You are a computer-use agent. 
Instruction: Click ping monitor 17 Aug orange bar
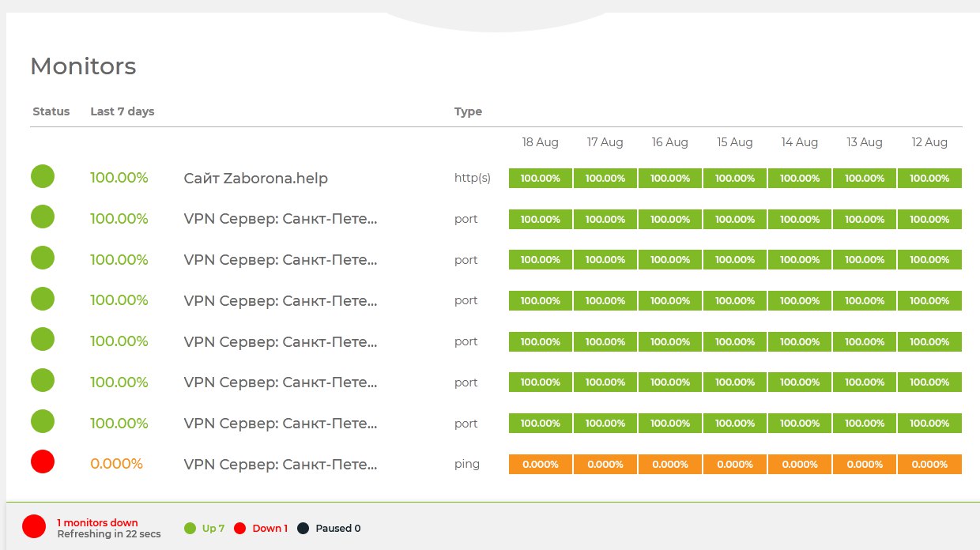605,464
